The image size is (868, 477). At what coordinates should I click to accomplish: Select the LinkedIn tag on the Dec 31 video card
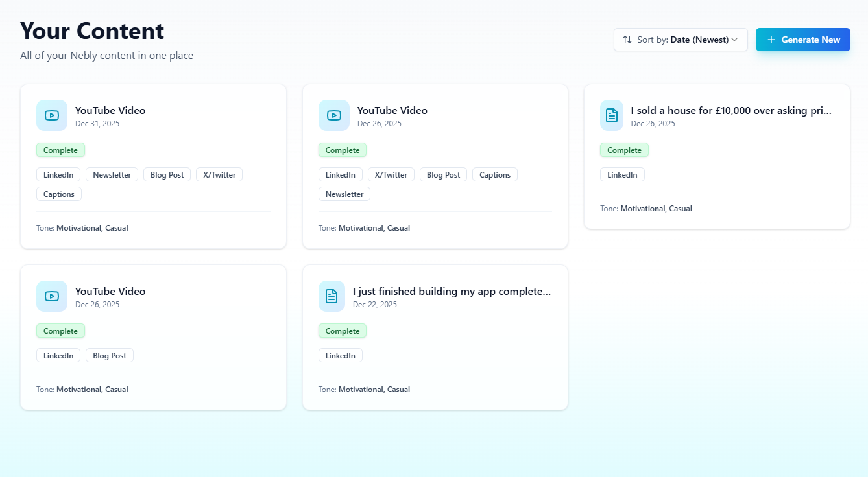[x=58, y=174]
